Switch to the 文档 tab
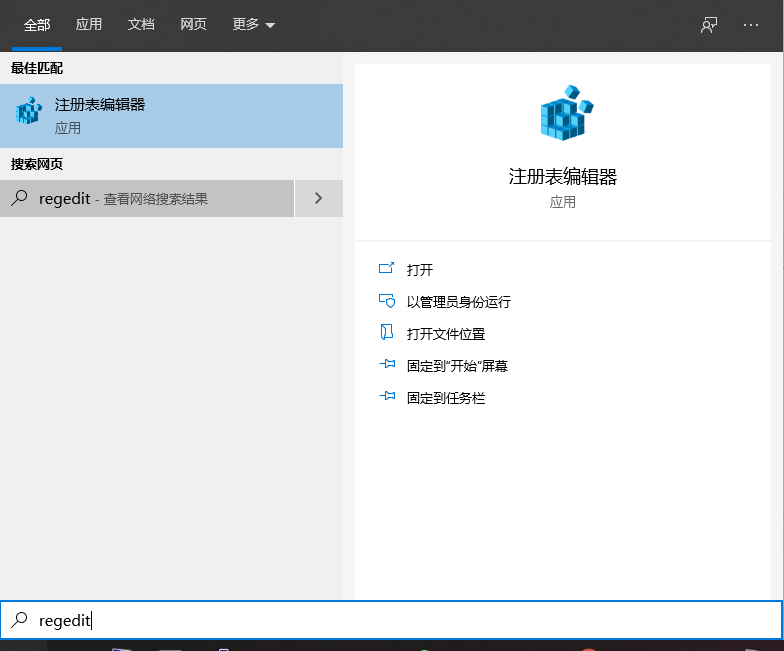This screenshot has width=784, height=651. [141, 24]
